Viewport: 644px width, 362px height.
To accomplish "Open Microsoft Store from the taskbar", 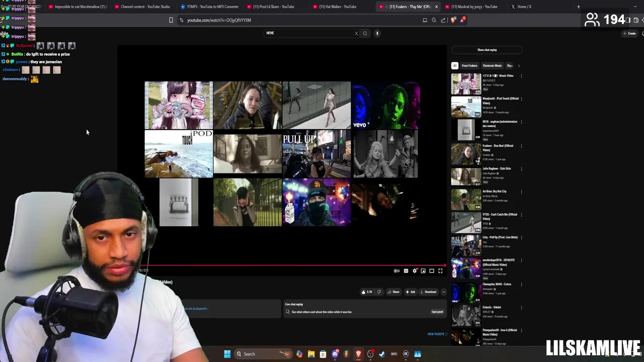I will pyautogui.click(x=323, y=354).
